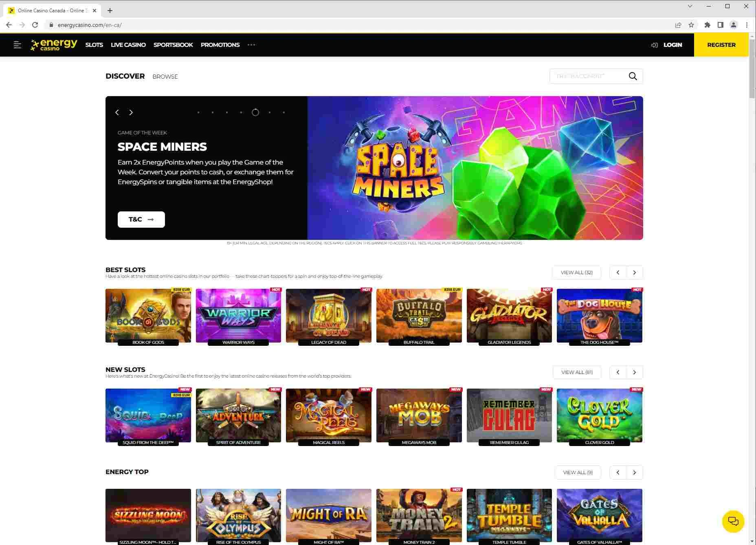Select the seventh banner slide dot

pyautogui.click(x=284, y=112)
